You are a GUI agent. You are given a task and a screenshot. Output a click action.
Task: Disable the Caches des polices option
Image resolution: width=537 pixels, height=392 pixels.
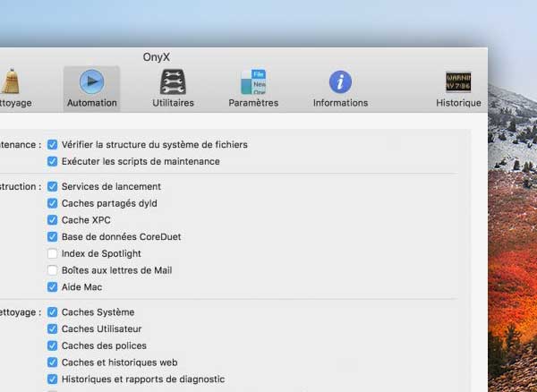53,345
